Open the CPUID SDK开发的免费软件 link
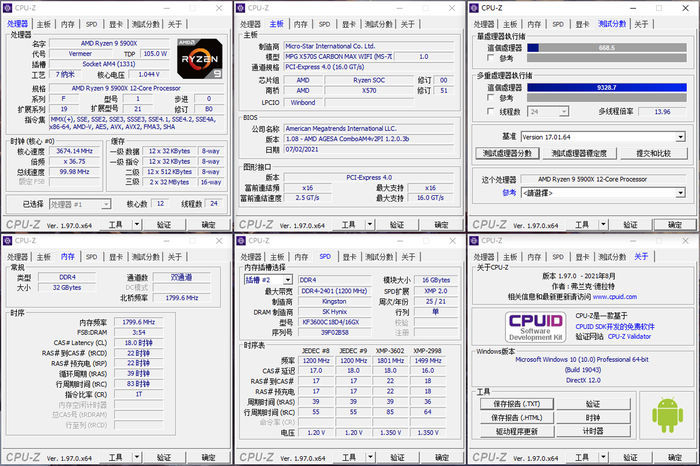Viewport: 700px width, 466px height. tap(615, 327)
